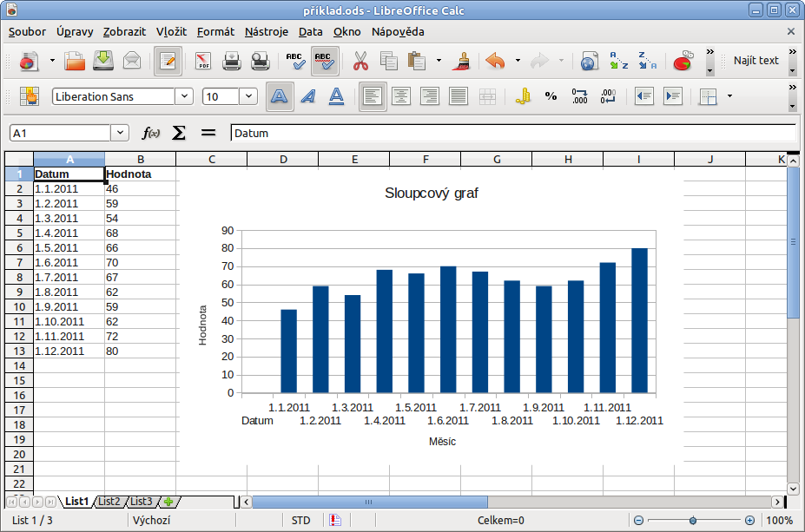
Task: Switch to the List2 sheet tab
Action: 109,502
